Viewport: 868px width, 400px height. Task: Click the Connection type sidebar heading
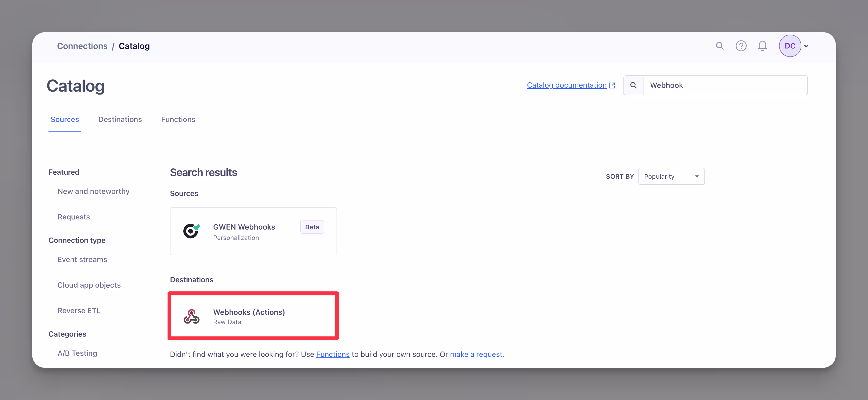pyautogui.click(x=77, y=240)
